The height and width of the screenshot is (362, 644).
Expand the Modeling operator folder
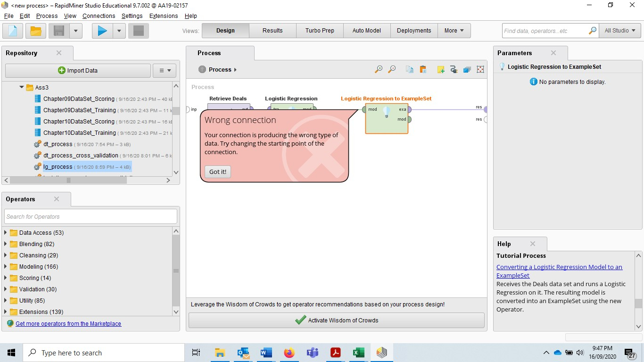(x=6, y=266)
